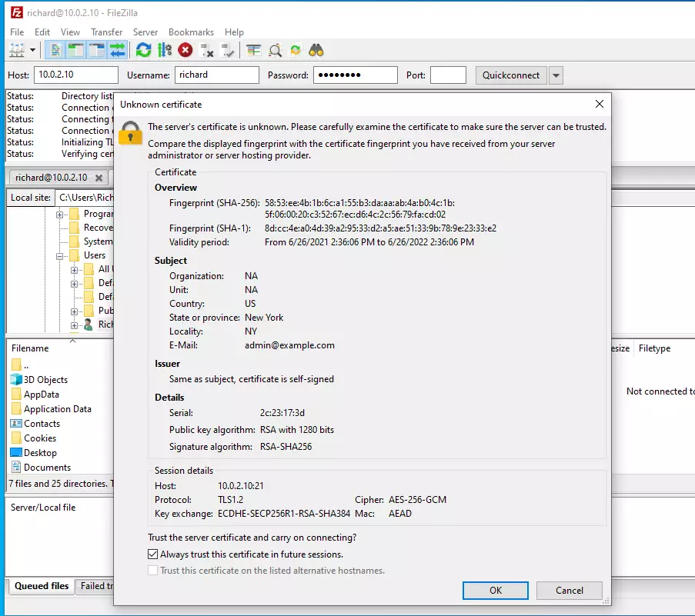The width and height of the screenshot is (695, 616).
Task: Click the Username input field
Action: 217,75
